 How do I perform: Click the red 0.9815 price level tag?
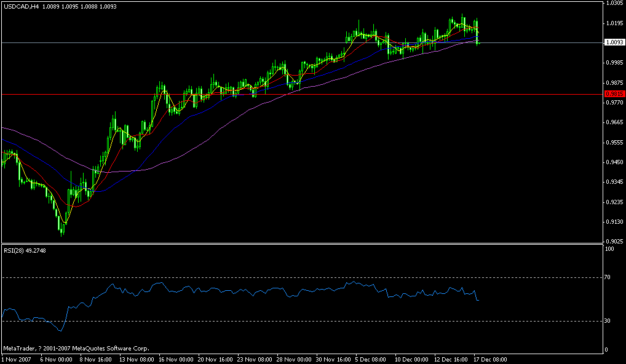click(x=615, y=94)
